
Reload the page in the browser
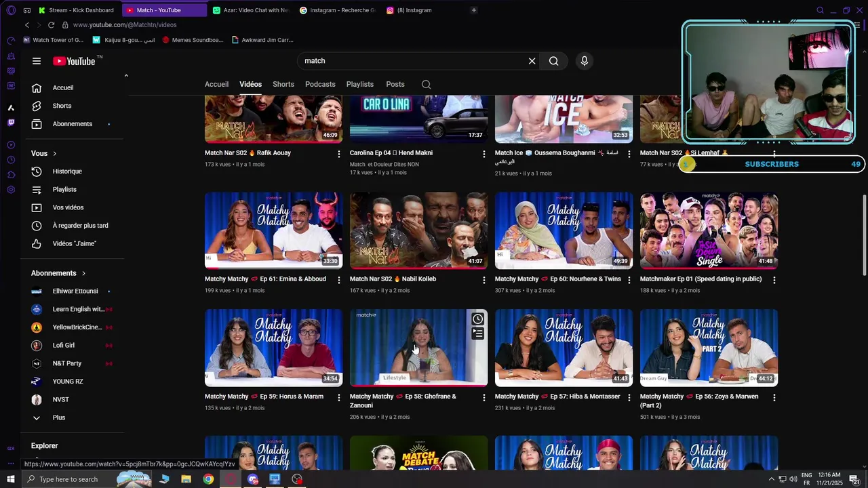(x=51, y=25)
